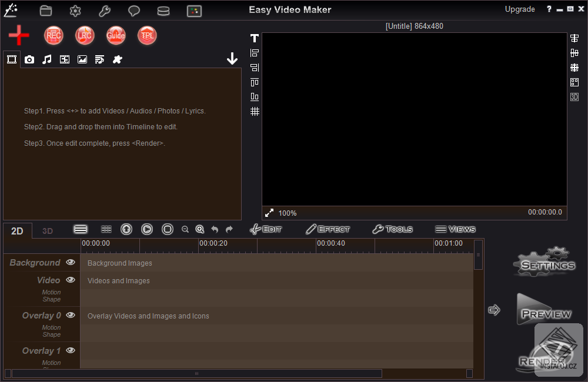Hide the Video track
The height and width of the screenshot is (382, 588).
[71, 280]
